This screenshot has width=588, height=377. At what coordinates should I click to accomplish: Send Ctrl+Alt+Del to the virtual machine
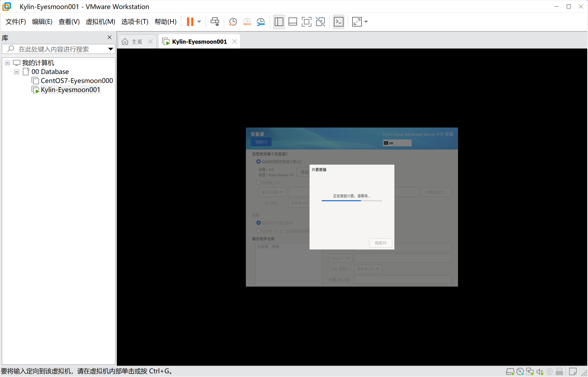pyautogui.click(x=215, y=22)
